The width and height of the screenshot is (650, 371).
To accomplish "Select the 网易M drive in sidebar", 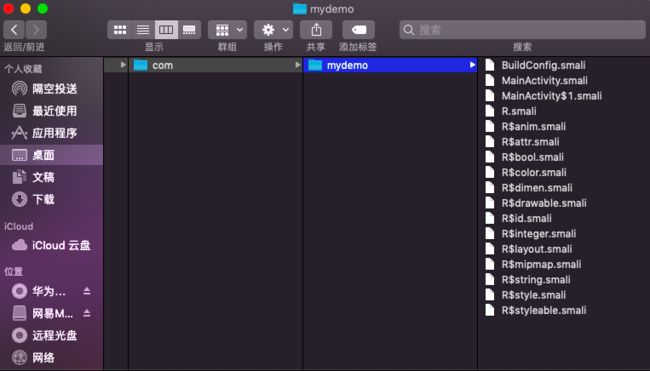I will [x=42, y=313].
